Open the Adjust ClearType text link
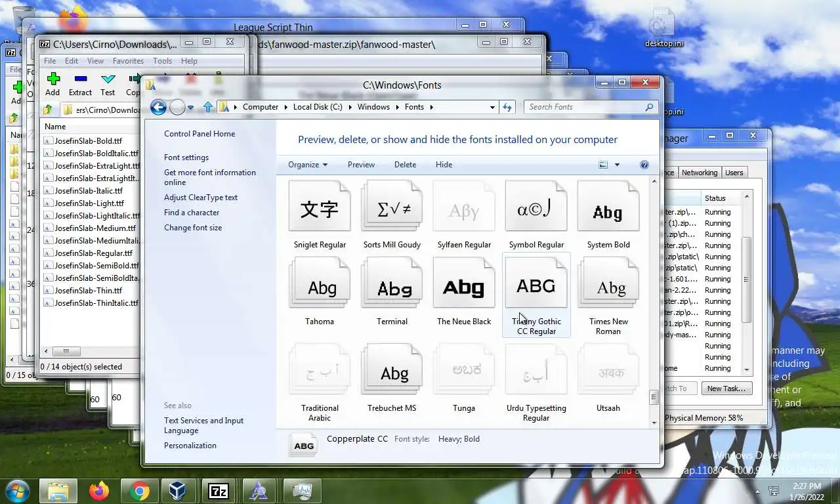 [201, 198]
